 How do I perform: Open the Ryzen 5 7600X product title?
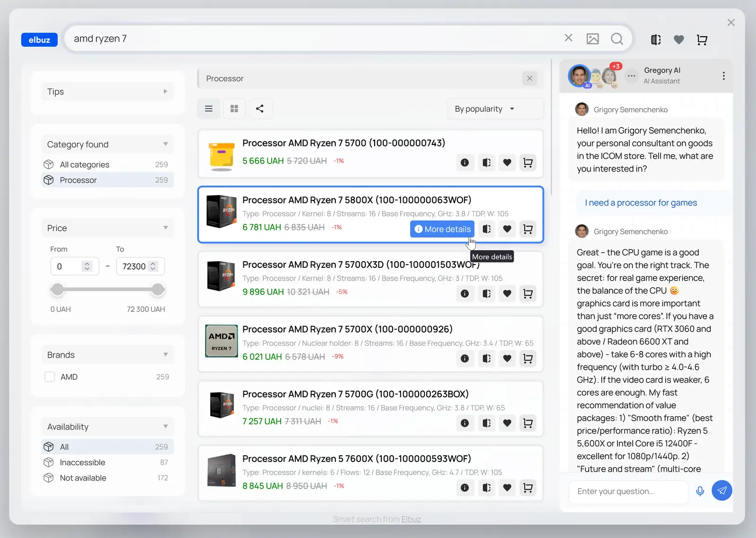coord(357,459)
